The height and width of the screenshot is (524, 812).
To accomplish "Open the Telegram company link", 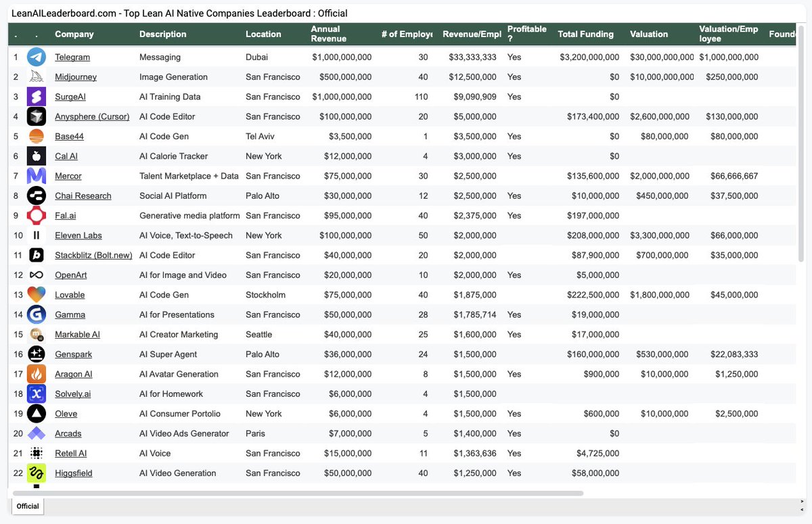I will (x=72, y=57).
